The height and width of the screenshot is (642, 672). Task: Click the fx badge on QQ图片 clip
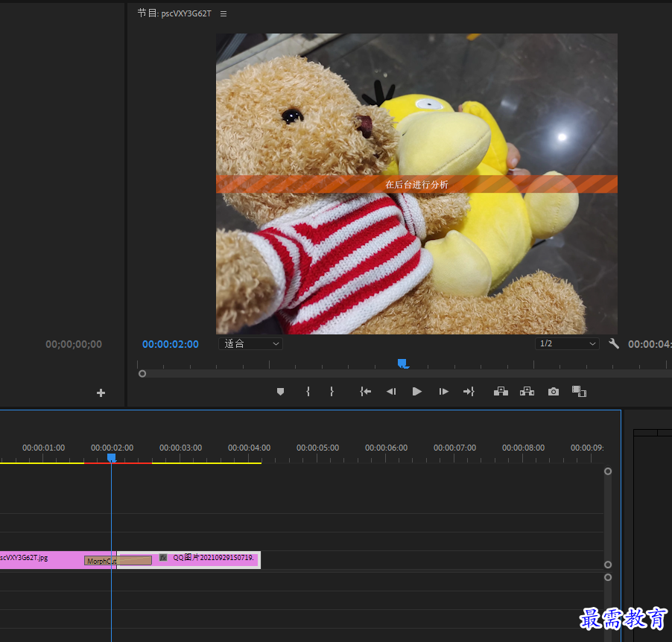[163, 558]
